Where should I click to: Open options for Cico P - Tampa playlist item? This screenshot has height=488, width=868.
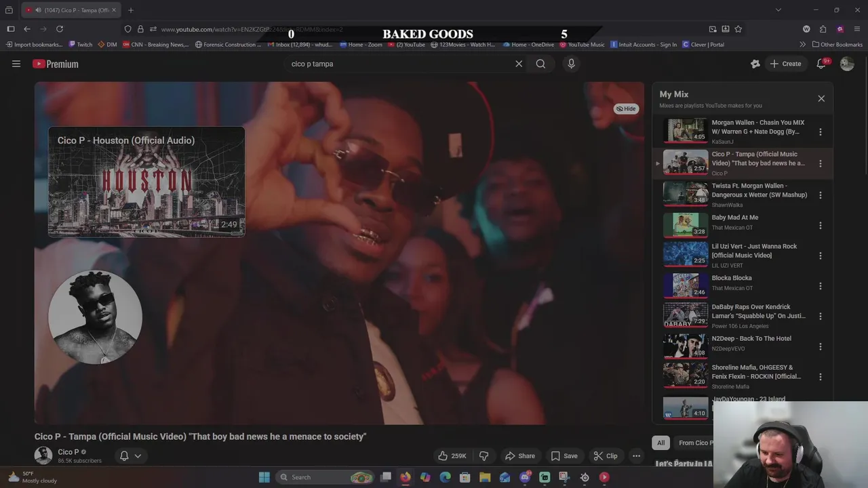(820, 163)
